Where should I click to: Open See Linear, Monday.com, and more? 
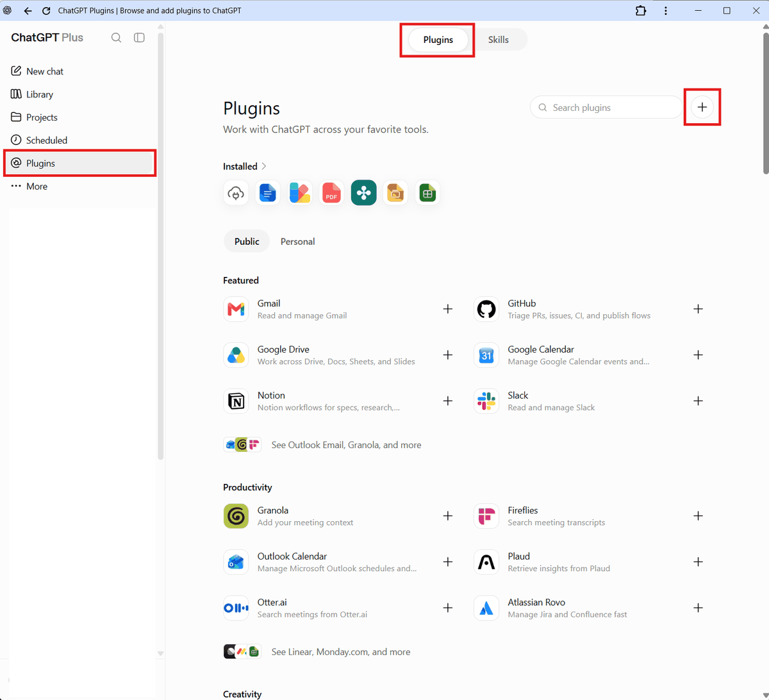[x=317, y=652]
